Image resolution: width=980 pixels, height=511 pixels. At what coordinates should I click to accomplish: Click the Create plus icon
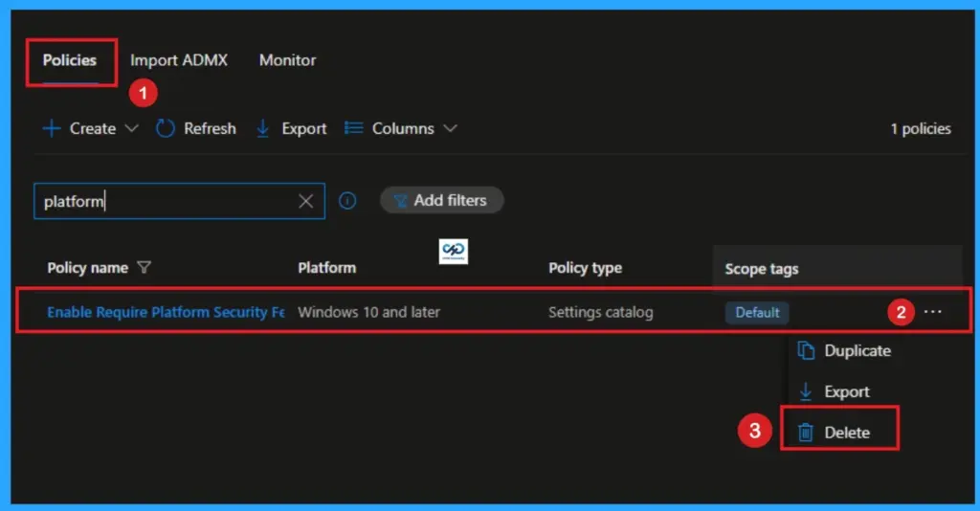pos(52,128)
